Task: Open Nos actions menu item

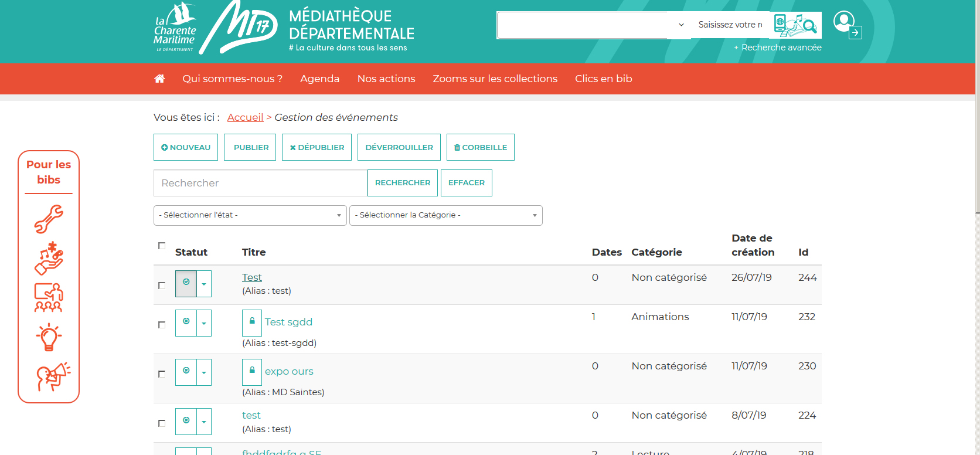Action: [386, 79]
